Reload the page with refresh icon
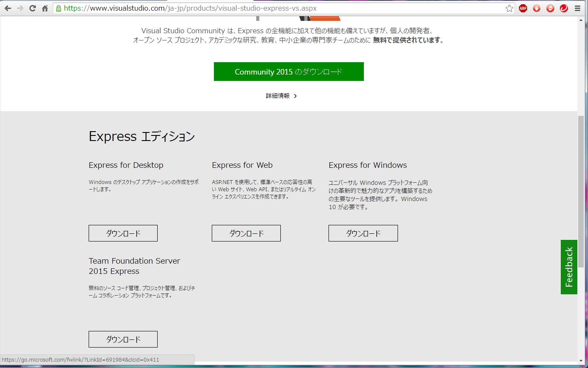This screenshot has width=588, height=368. pos(32,8)
